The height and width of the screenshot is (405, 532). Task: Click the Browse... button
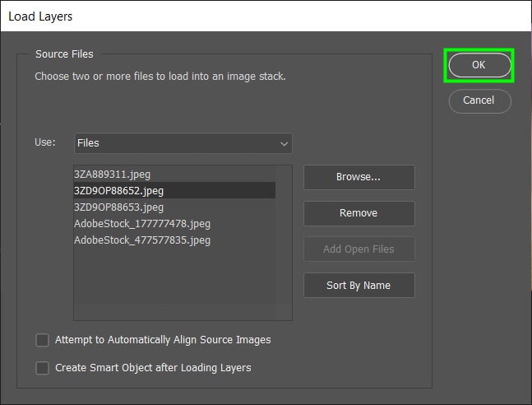tap(359, 177)
